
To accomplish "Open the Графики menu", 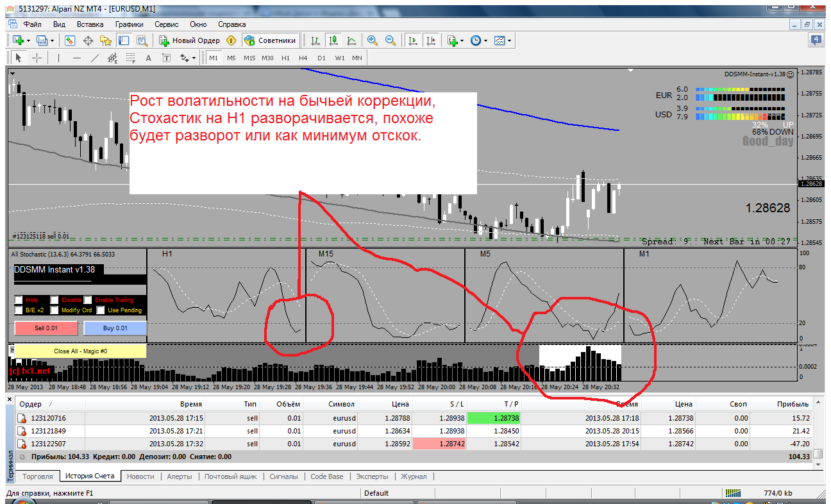I will click(x=129, y=24).
